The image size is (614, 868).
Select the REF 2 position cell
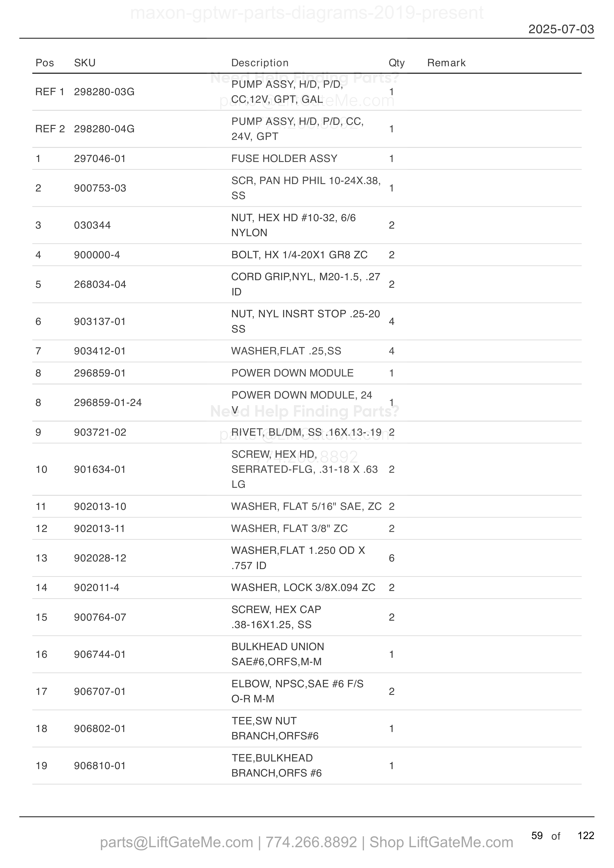click(50, 129)
